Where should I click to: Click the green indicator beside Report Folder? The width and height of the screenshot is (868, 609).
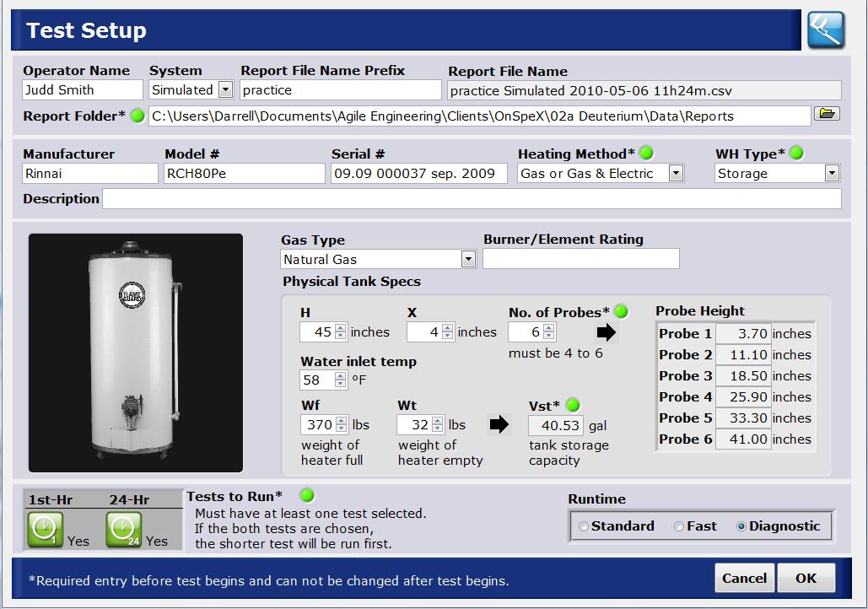(137, 116)
